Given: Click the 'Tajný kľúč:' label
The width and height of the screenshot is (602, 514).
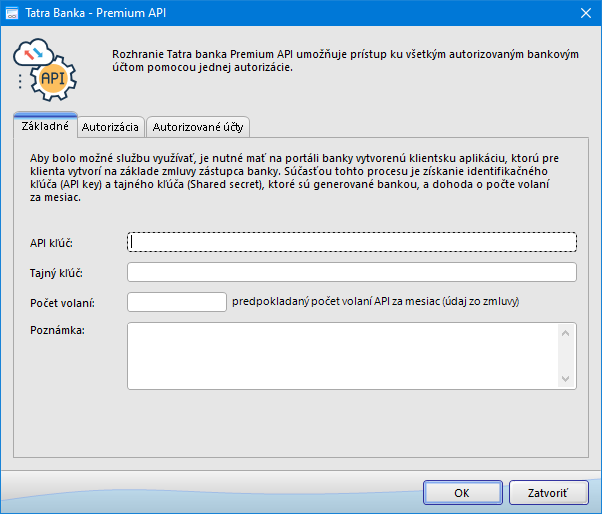Looking at the screenshot, I should (x=56, y=273).
